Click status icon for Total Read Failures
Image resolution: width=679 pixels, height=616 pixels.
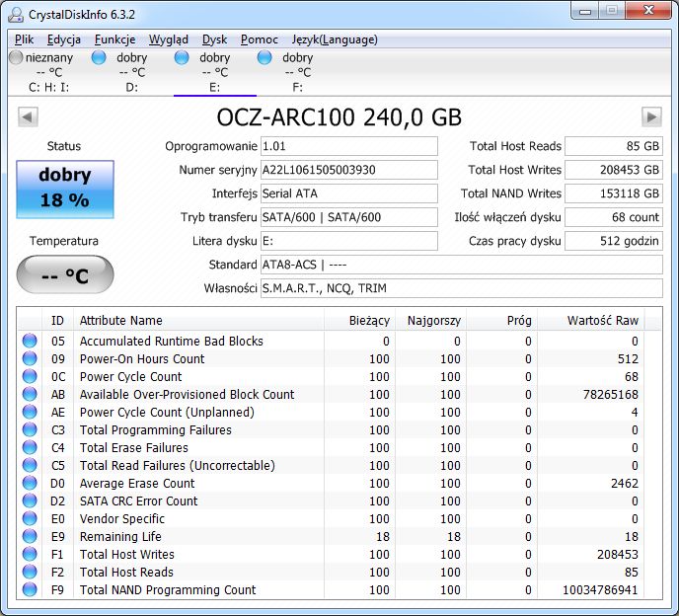coord(30,465)
